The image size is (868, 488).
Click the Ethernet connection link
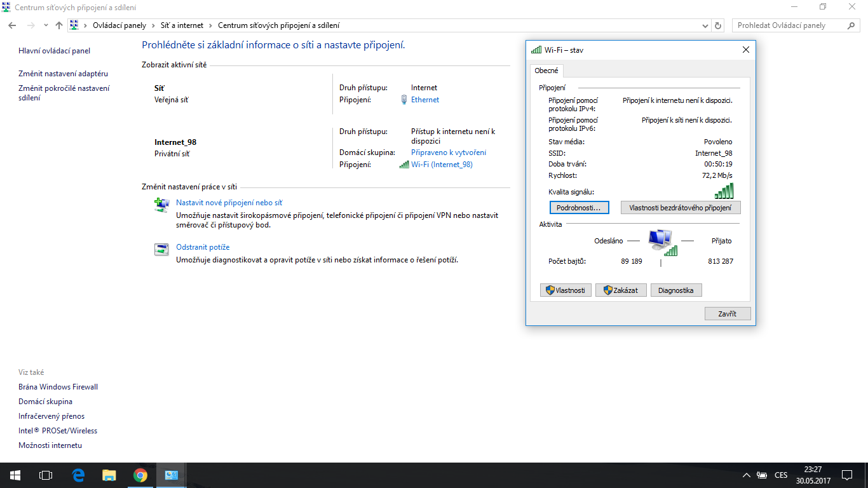click(x=425, y=100)
